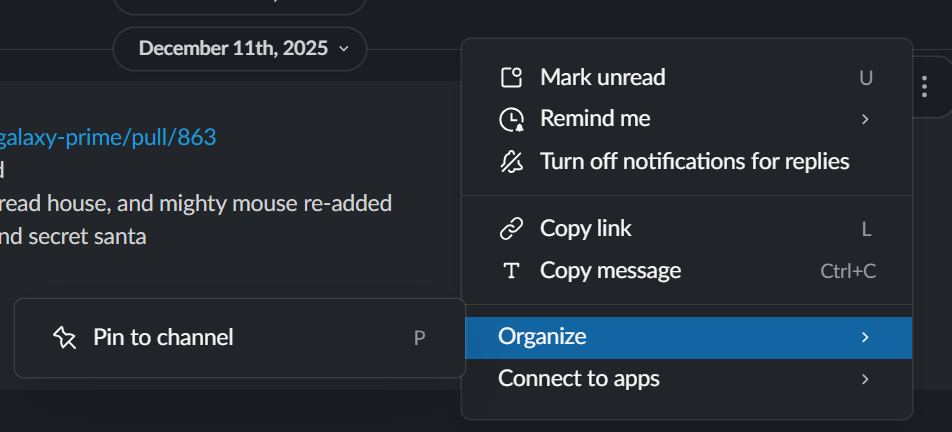Click the Mark unread envelope icon
952x432 pixels.
click(511, 78)
